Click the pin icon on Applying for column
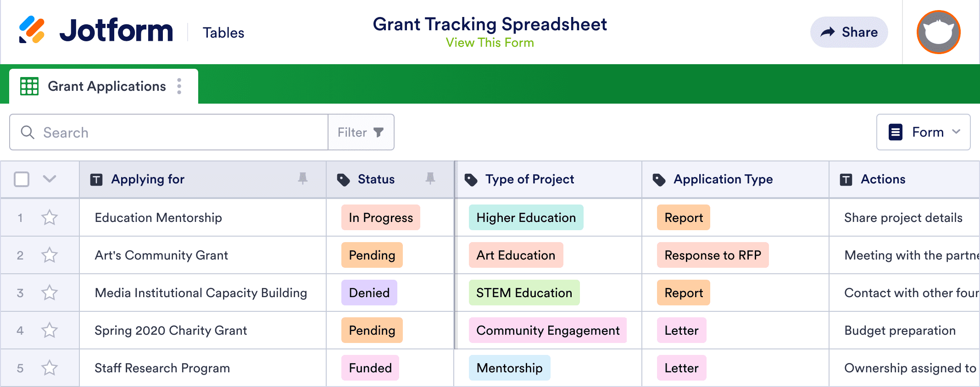The image size is (980, 387). point(302,178)
